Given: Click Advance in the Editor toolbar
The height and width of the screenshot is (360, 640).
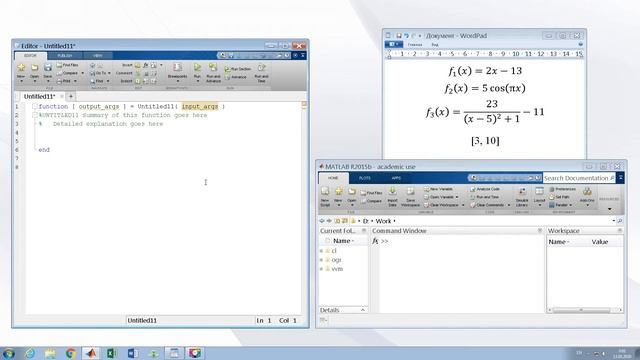Looking at the screenshot, I should [236, 77].
